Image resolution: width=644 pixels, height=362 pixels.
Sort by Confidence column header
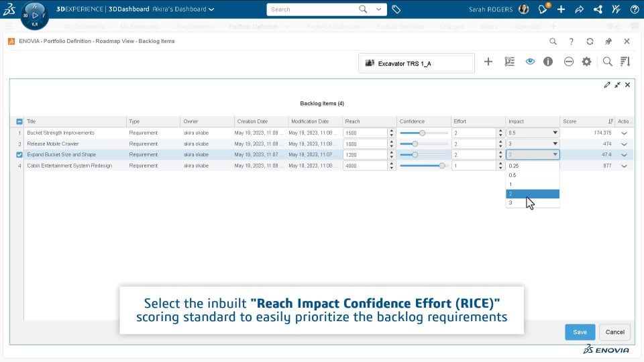pos(423,121)
